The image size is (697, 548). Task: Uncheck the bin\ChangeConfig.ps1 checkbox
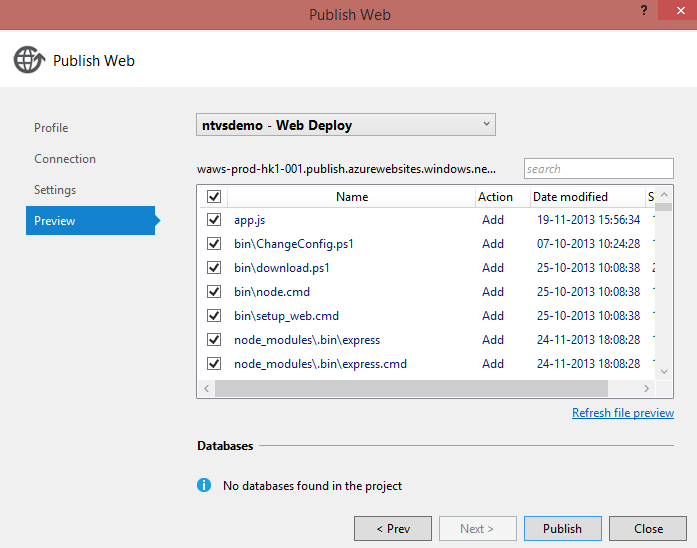tap(214, 244)
